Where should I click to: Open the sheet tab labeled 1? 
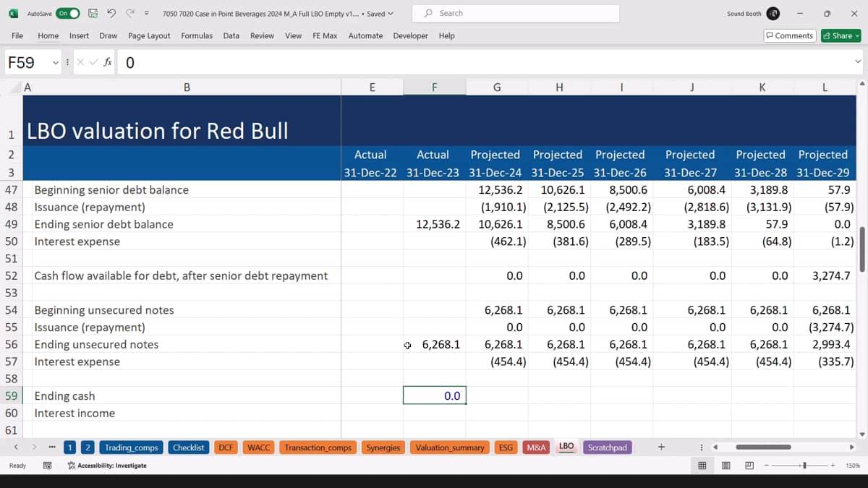[x=69, y=448]
